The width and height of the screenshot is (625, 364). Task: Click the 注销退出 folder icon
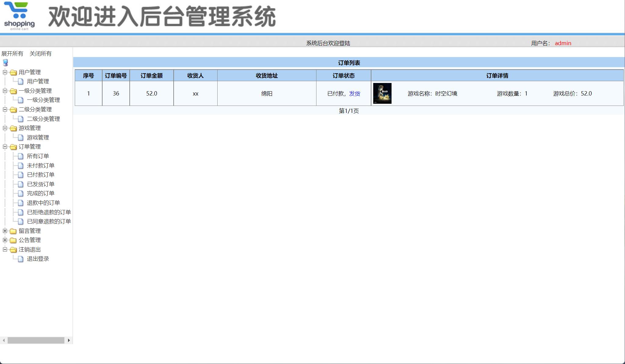click(13, 250)
